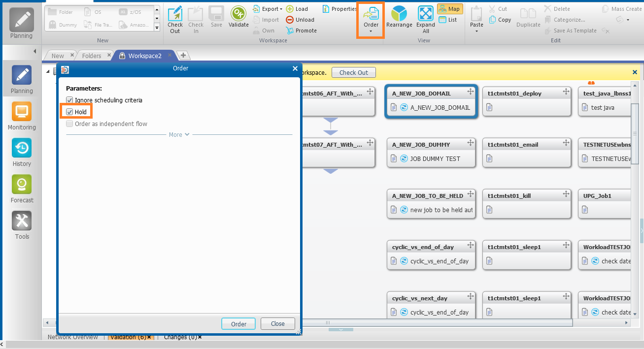Switch to the Folders tab
Viewport: 644px width, 349px height.
click(x=92, y=56)
